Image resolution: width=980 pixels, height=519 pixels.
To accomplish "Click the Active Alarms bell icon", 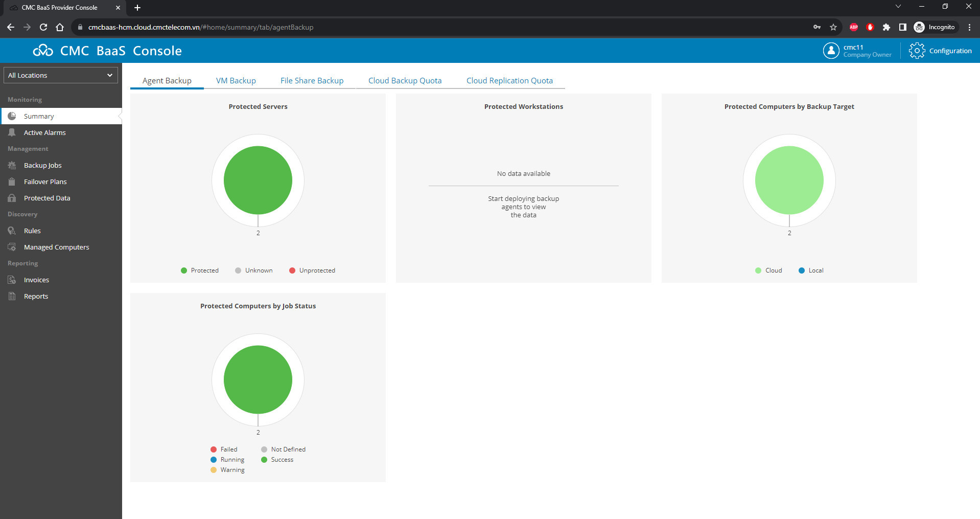I will pos(12,132).
